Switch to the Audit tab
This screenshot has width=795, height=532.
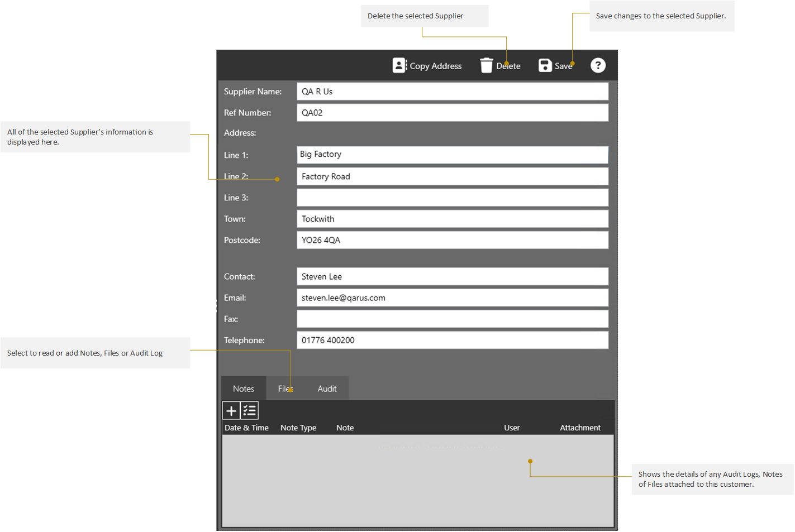pos(327,389)
